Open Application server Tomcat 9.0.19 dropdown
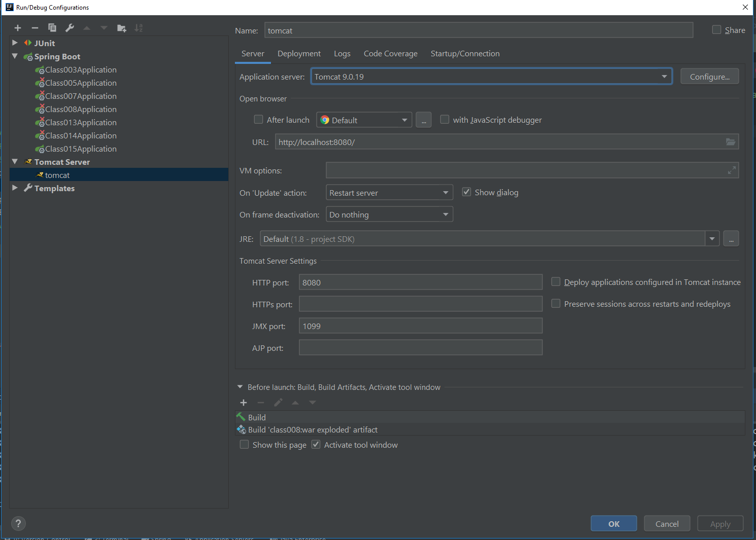 point(491,77)
